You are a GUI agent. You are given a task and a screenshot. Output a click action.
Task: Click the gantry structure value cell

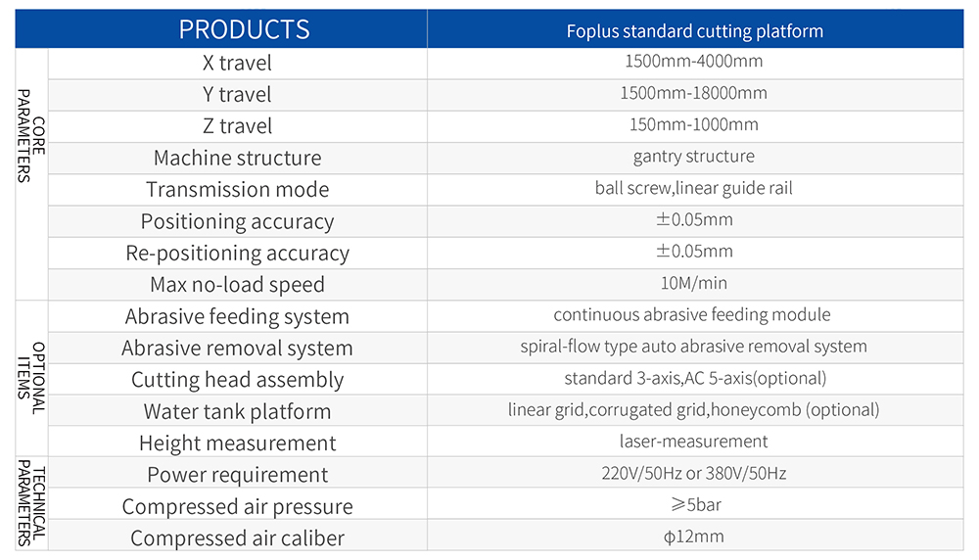click(x=693, y=157)
